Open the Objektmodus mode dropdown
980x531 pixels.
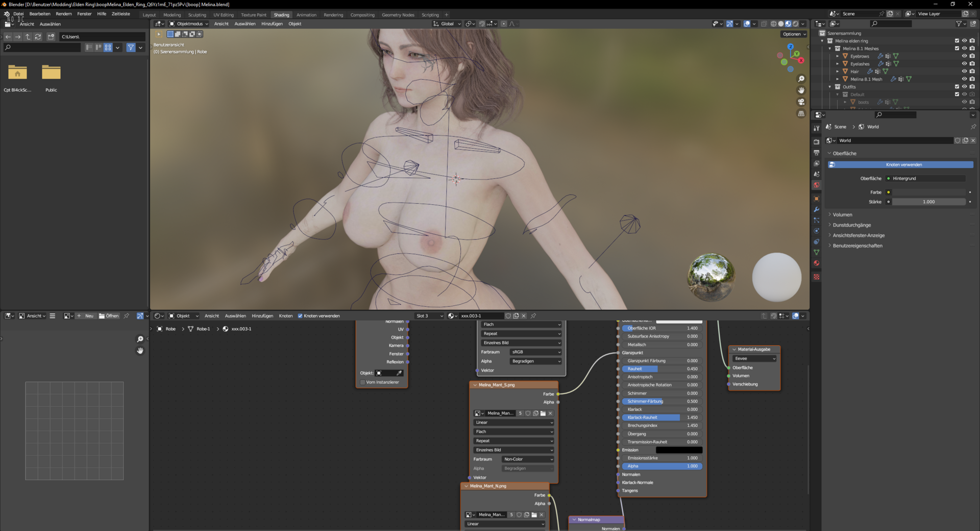[189, 24]
